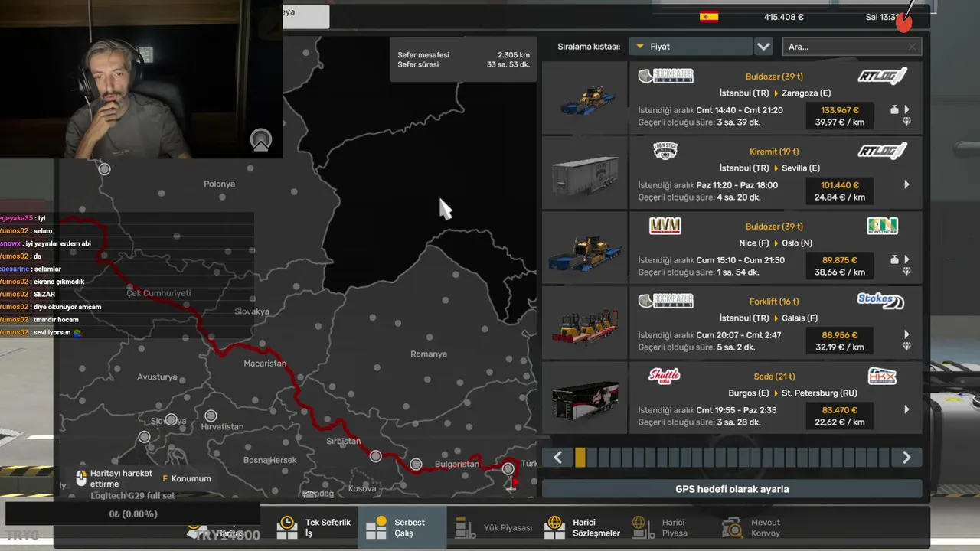Select the Kiremit grey trailer thumbnail
Image resolution: width=980 pixels, height=551 pixels.
585,173
